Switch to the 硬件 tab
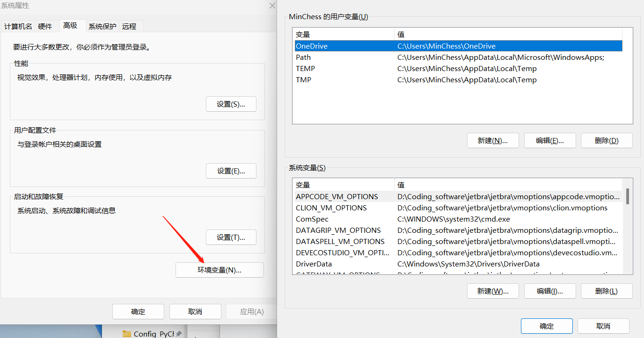644x338 pixels. click(45, 26)
